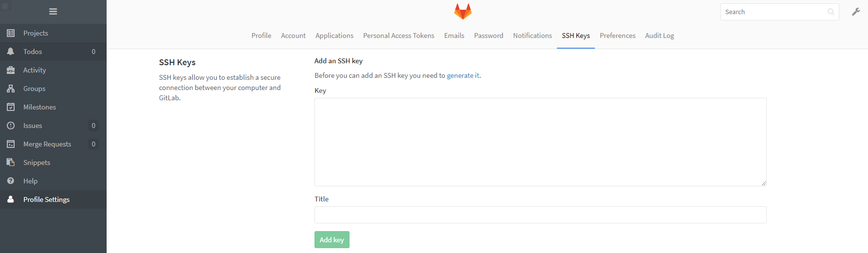
Task: Click the Issues exclamation icon
Action: 11,126
